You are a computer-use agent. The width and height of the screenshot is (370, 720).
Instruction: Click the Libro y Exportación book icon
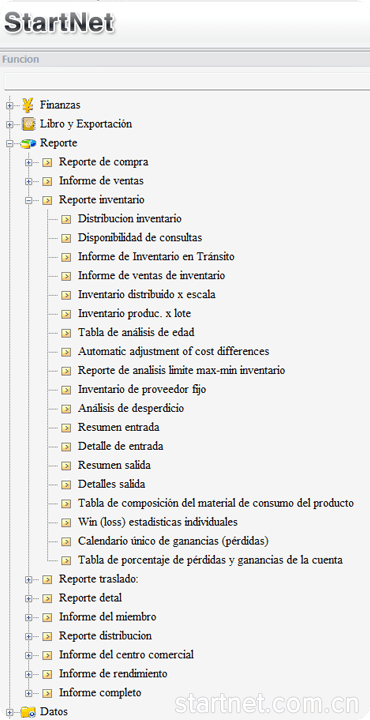pos(28,124)
